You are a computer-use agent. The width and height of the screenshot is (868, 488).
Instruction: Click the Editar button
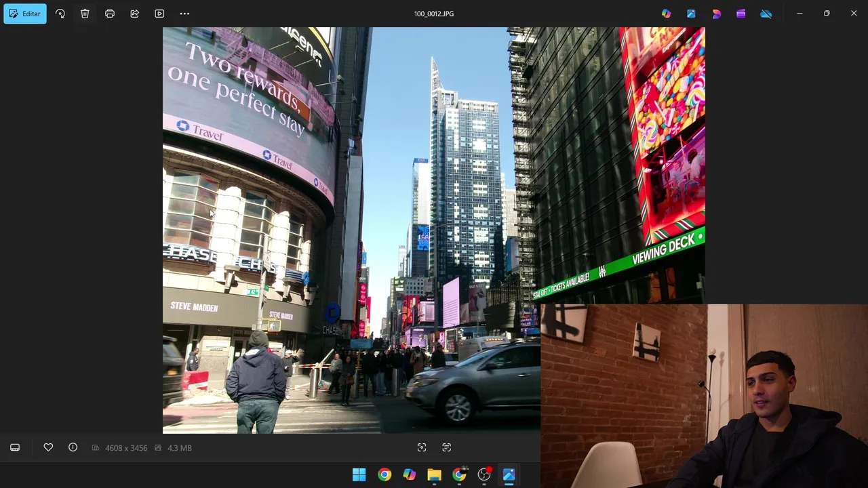(25, 14)
